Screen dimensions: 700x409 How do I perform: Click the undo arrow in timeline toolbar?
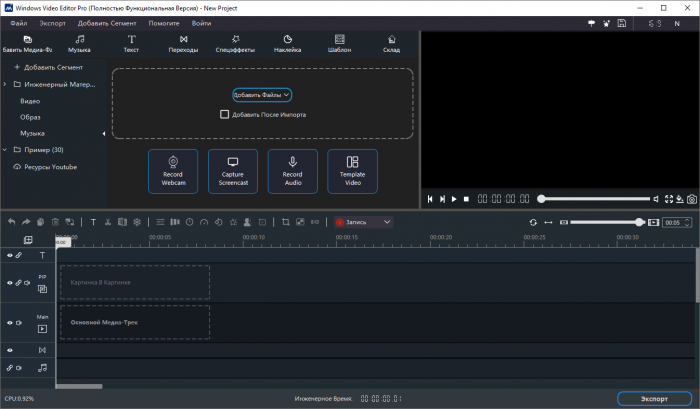[x=11, y=222]
